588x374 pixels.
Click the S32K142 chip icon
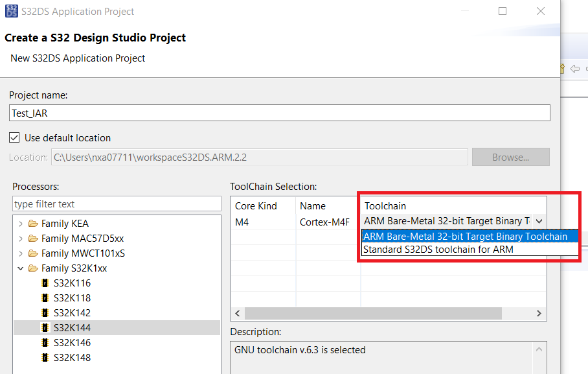45,313
